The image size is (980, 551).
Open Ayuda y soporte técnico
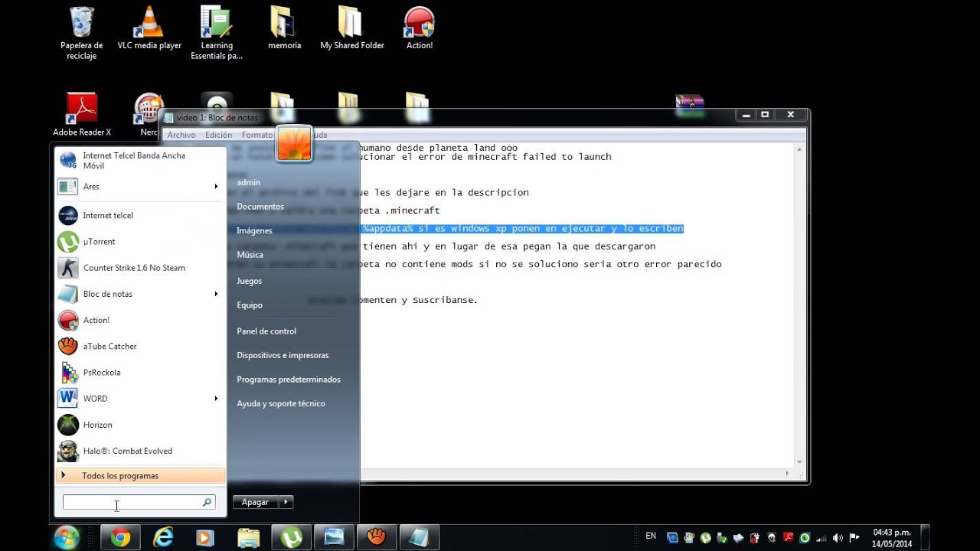coord(281,403)
